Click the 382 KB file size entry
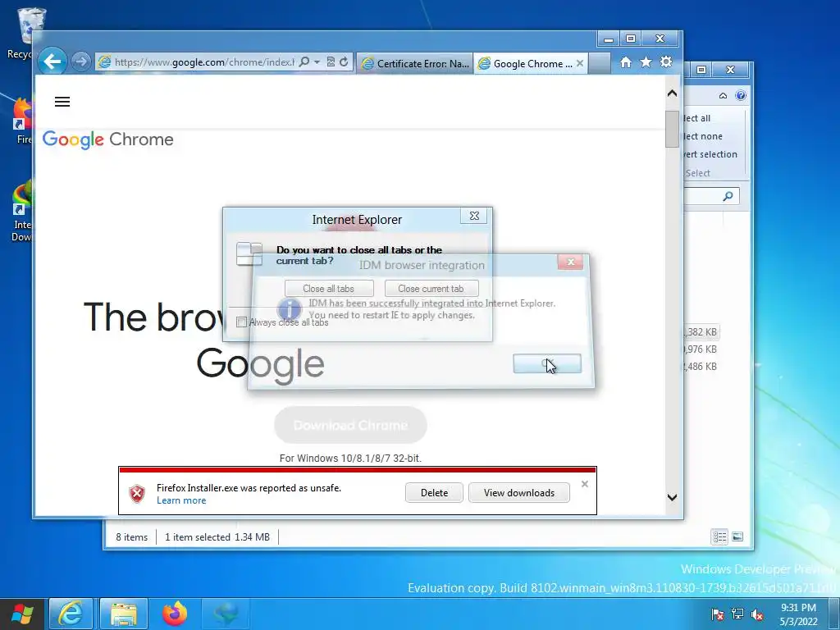The height and width of the screenshot is (630, 840). (701, 332)
